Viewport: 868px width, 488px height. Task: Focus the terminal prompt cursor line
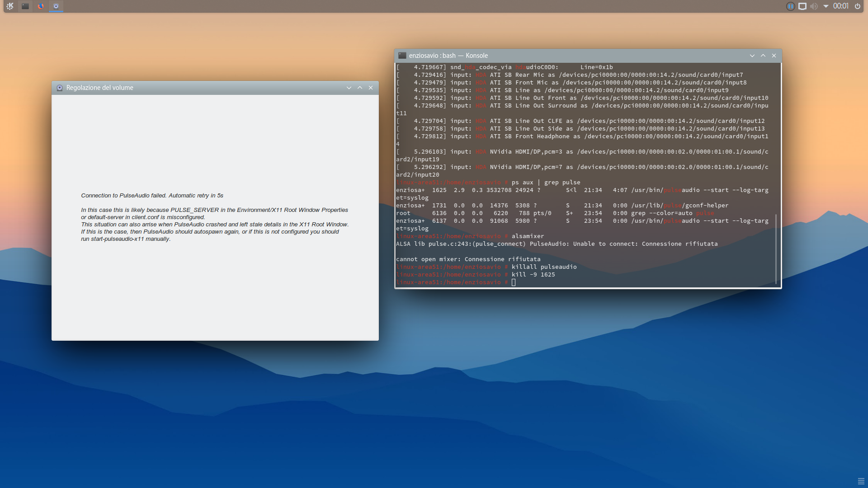pos(514,282)
